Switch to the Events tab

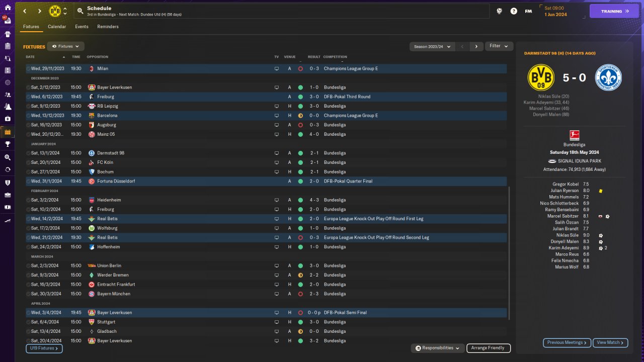[82, 27]
